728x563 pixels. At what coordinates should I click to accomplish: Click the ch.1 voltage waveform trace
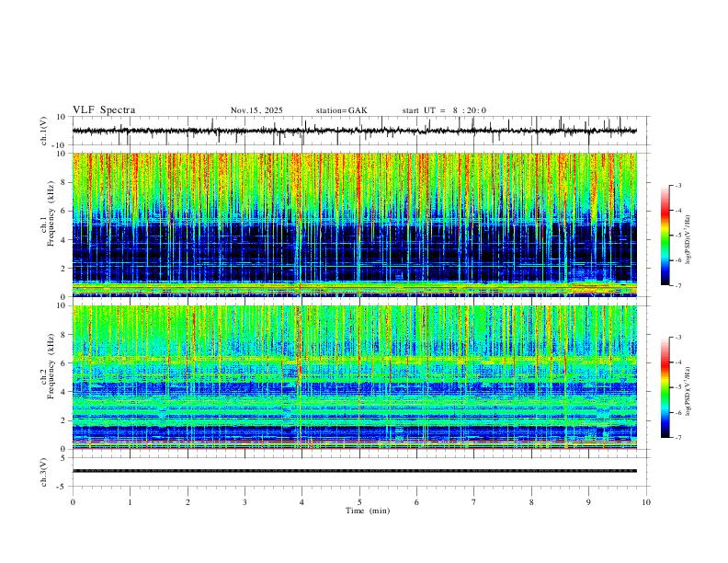point(354,131)
